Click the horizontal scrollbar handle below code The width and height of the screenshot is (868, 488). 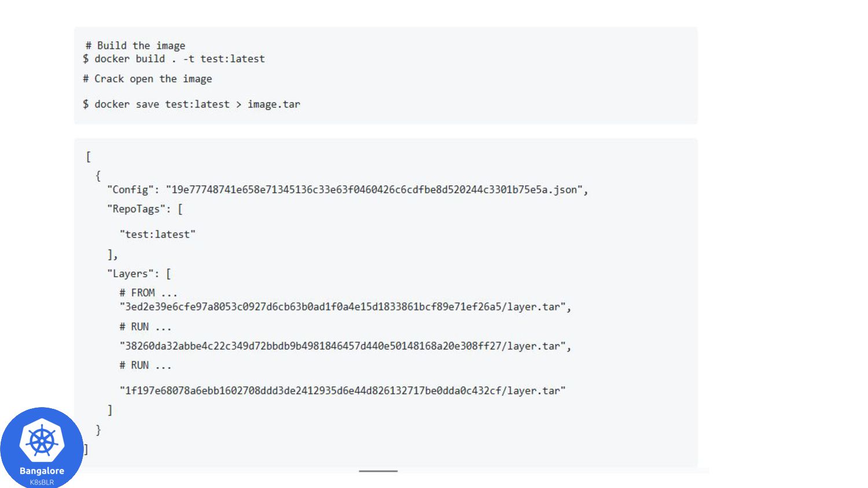pos(378,471)
